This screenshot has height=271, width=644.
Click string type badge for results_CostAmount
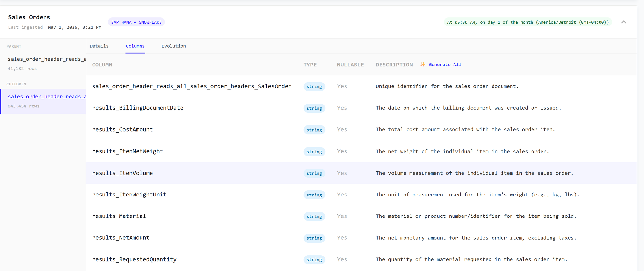click(x=314, y=130)
